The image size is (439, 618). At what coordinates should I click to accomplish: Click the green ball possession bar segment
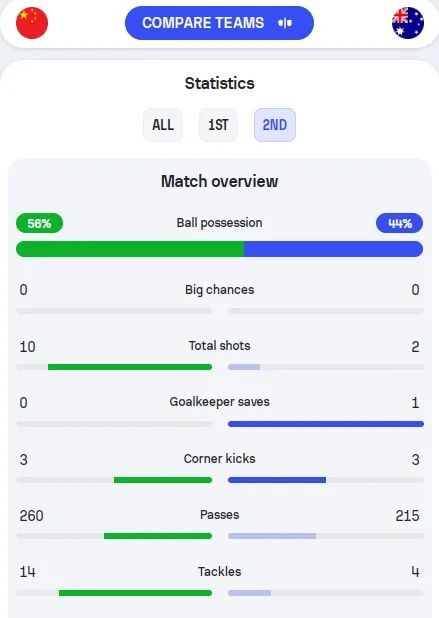[130, 249]
